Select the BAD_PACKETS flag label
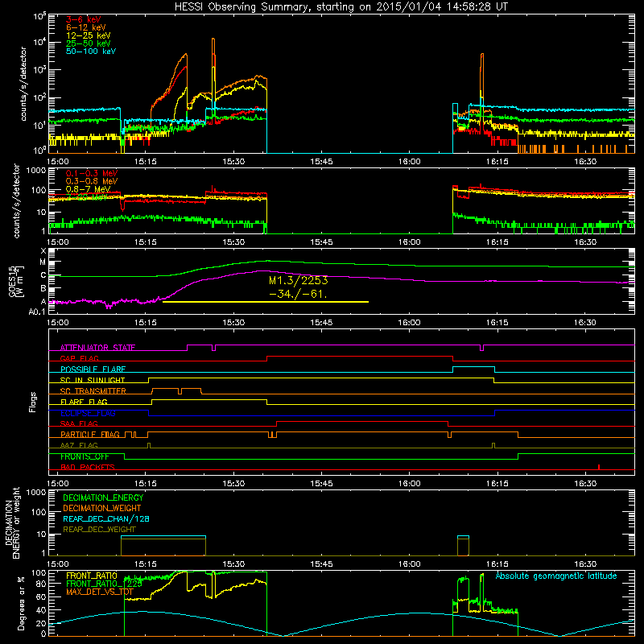The width and height of the screenshot is (644, 644). coord(88,467)
